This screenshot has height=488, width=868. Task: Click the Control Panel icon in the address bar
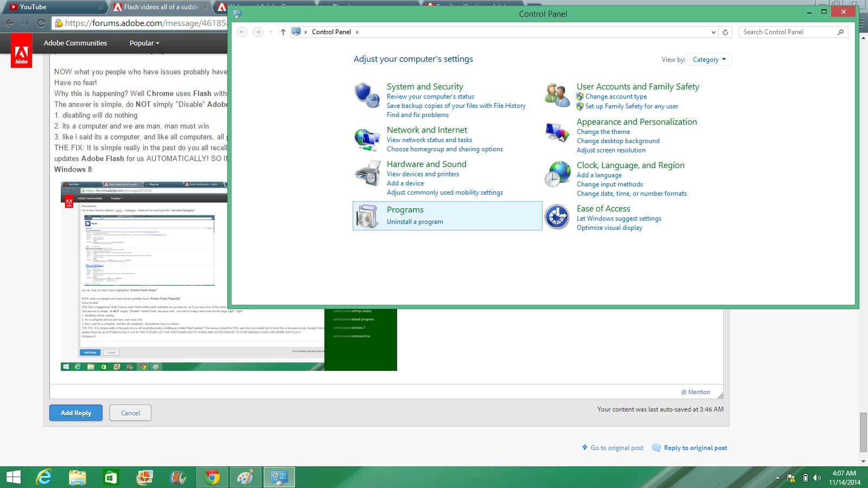pos(296,32)
